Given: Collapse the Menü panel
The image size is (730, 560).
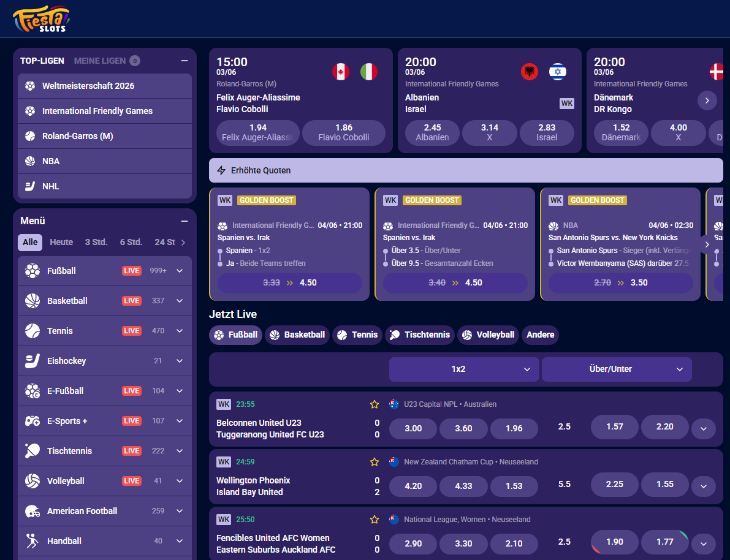Looking at the screenshot, I should coord(184,221).
